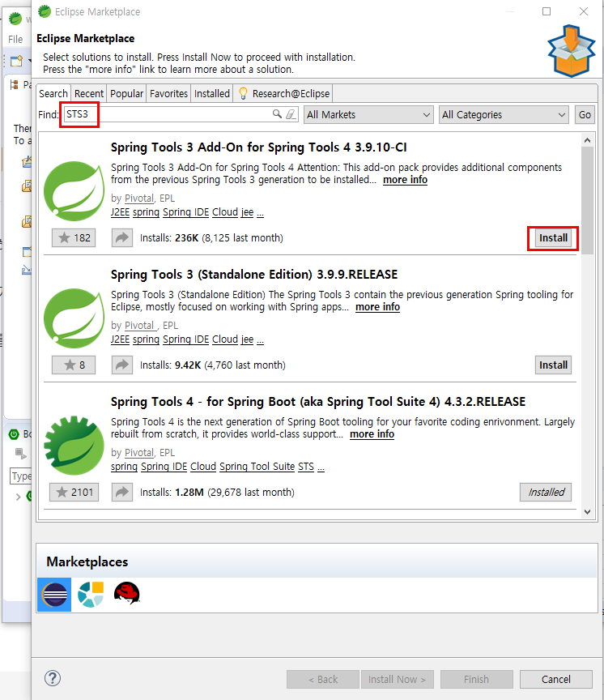Switch to the Favorites tab
The width and height of the screenshot is (604, 700).
tap(168, 93)
